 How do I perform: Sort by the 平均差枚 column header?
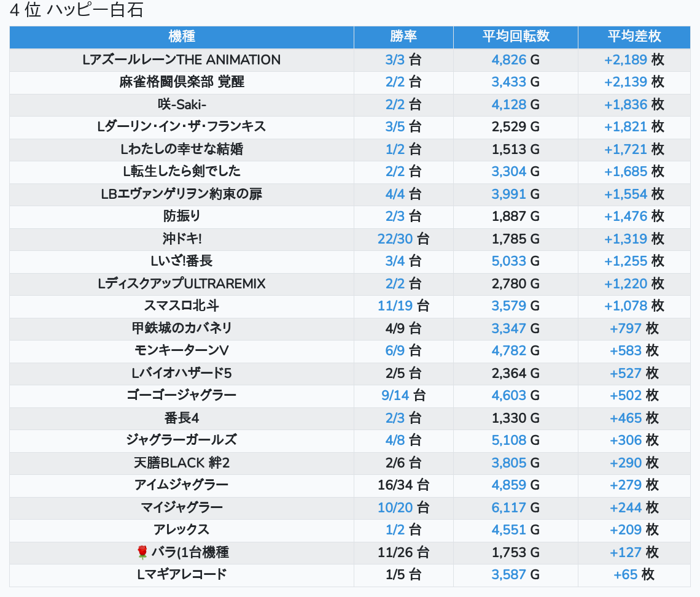pos(634,37)
